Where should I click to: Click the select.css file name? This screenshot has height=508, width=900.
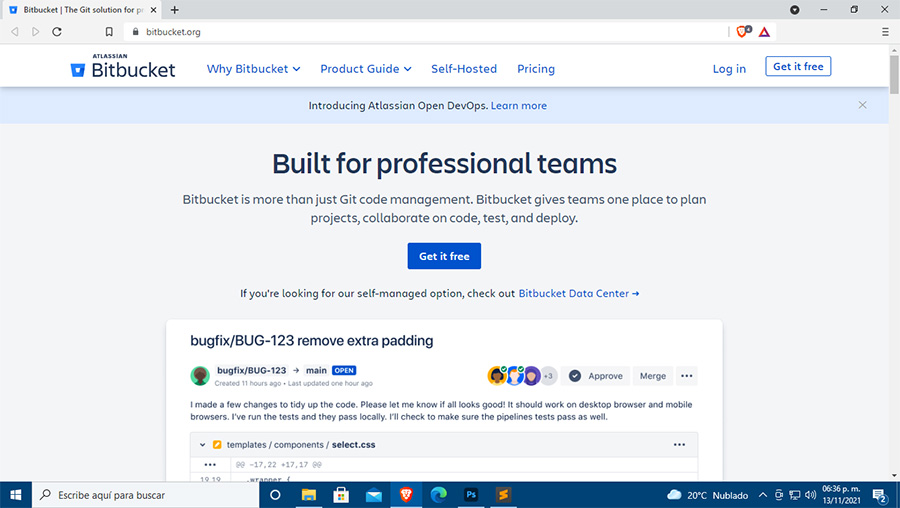(x=354, y=445)
